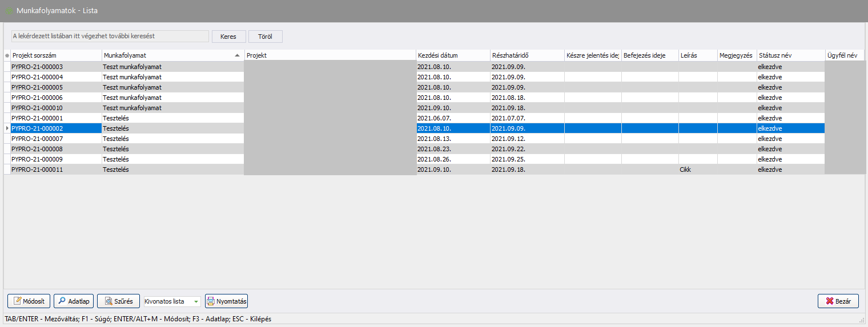Open Adatlap with the magnifier icon

74,301
